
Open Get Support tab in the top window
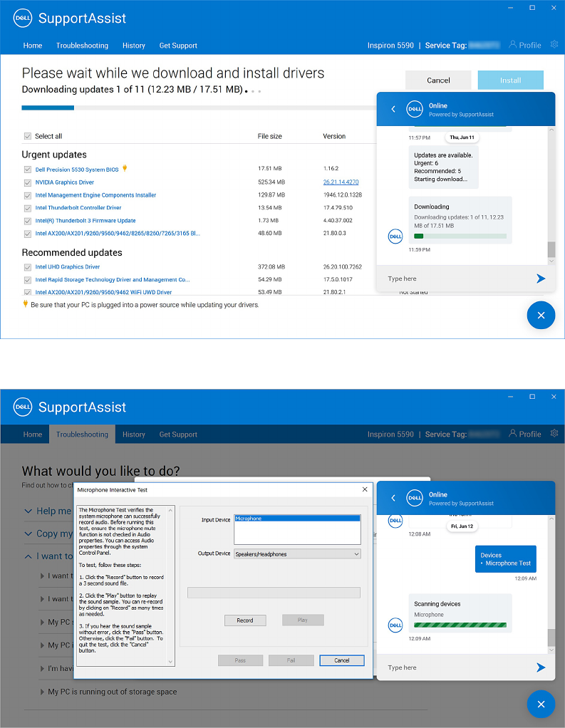point(178,46)
